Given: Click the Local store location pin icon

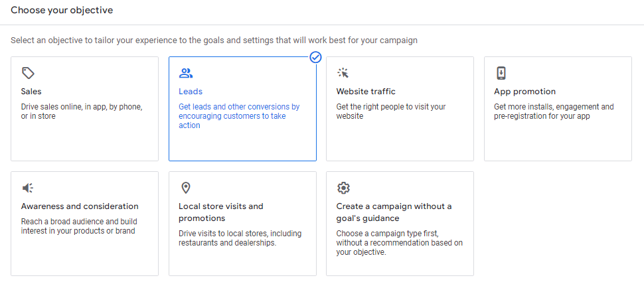Looking at the screenshot, I should click(x=186, y=188).
